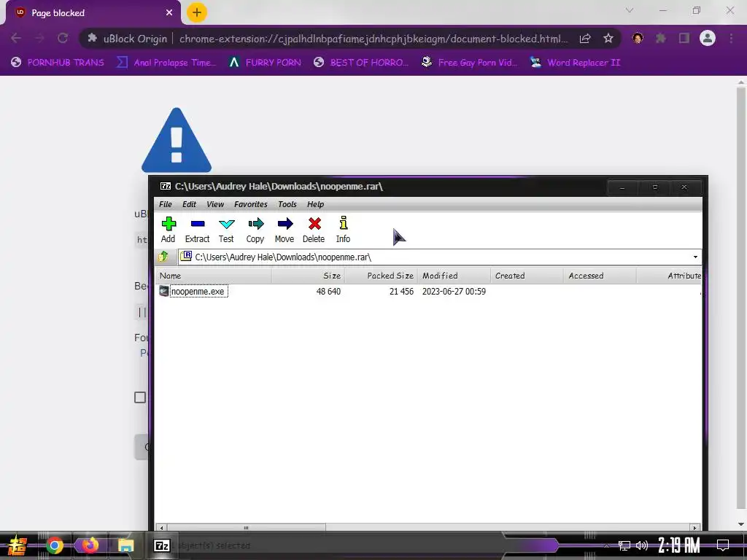Open the Chrome extensions puzzle icon
The width and height of the screenshot is (747, 560).
pyautogui.click(x=661, y=38)
